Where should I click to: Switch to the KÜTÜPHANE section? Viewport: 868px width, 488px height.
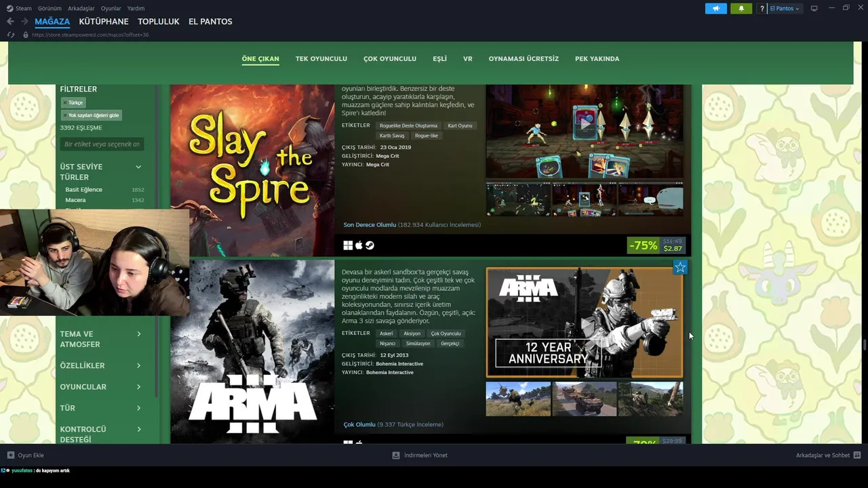103,22
